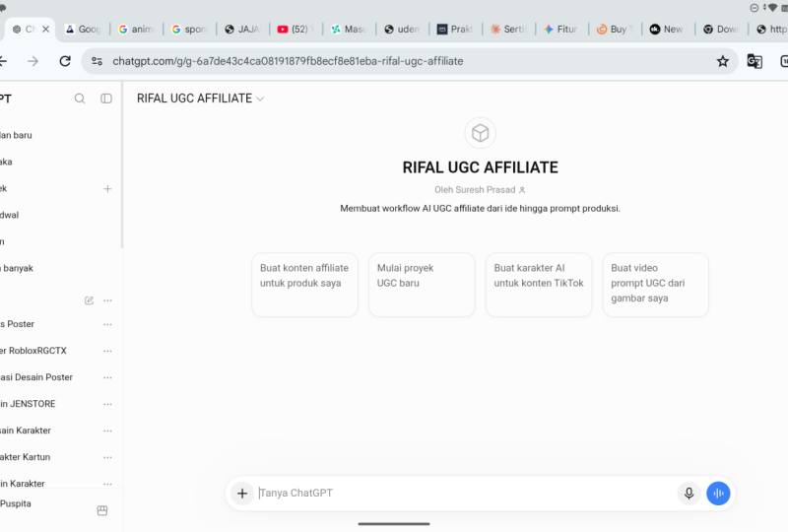Image resolution: width=788 pixels, height=532 pixels.
Task: Switch to the YouTube (52) tab
Action: click(296, 30)
